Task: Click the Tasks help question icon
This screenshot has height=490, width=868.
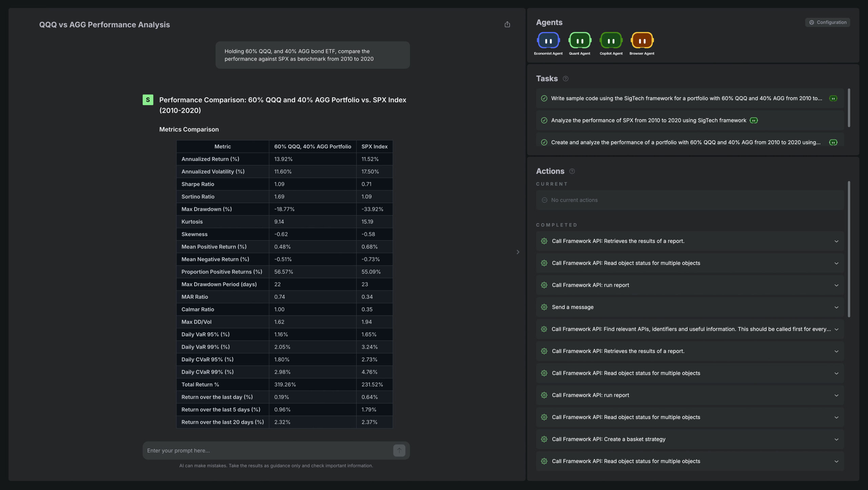Action: 565,79
